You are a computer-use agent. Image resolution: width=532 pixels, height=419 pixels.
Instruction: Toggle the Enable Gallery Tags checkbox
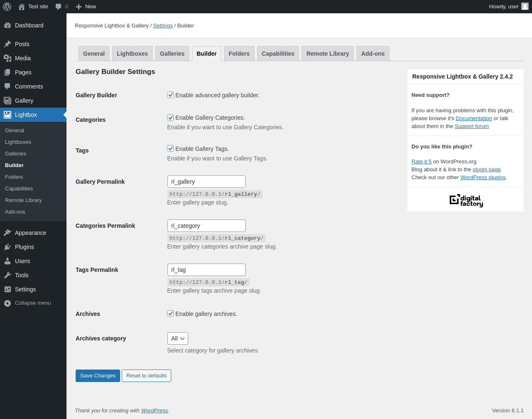coord(170,148)
